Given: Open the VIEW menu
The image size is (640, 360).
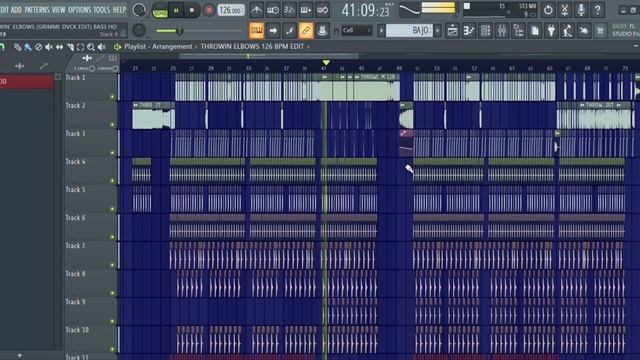Looking at the screenshot, I should pos(58,9).
